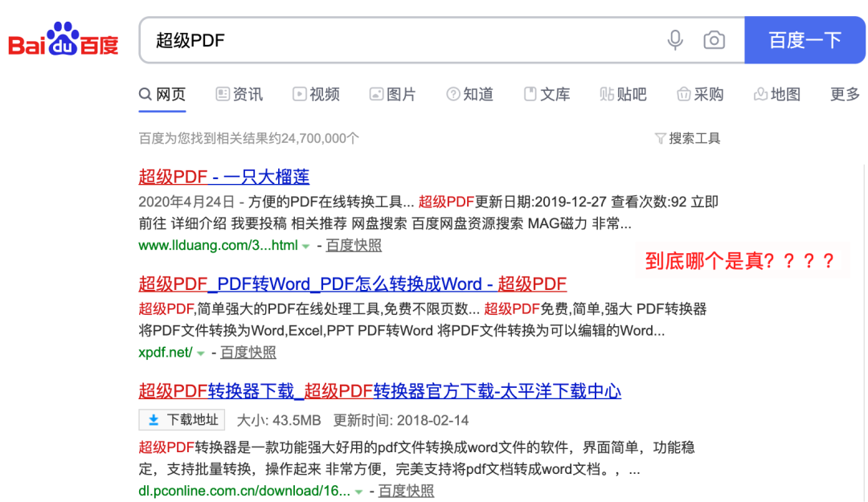Image resolution: width=868 pixels, height=502 pixels.
Task: Open the 采购 tab
Action: [700, 94]
